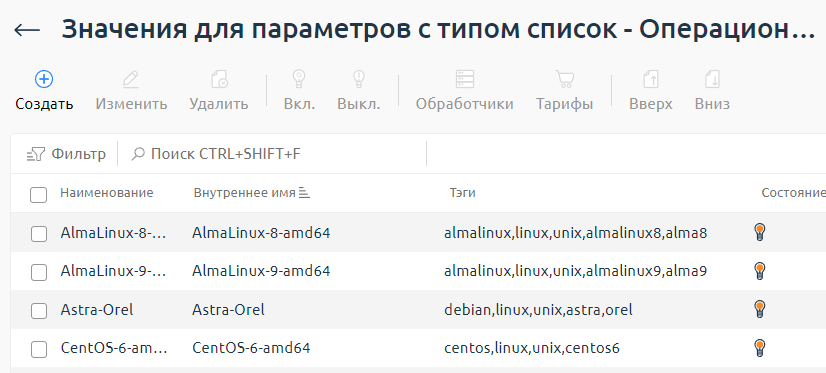Sort by Наименование column header

pos(106,193)
